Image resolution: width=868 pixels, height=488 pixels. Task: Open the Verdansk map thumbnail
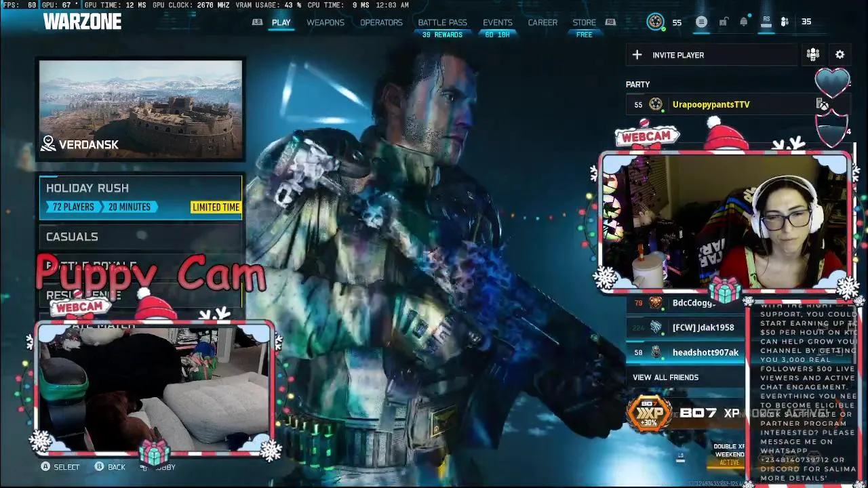[140, 110]
